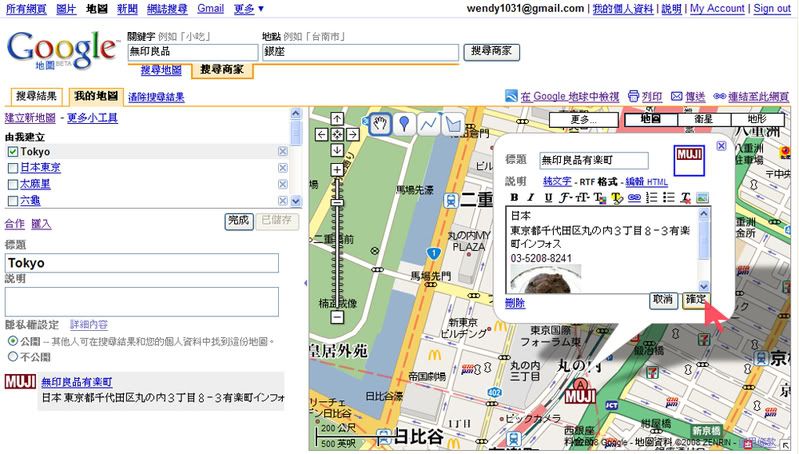Open the 更多 dropdown in top navigation
This screenshot has width=799, height=454.
[x=249, y=8]
